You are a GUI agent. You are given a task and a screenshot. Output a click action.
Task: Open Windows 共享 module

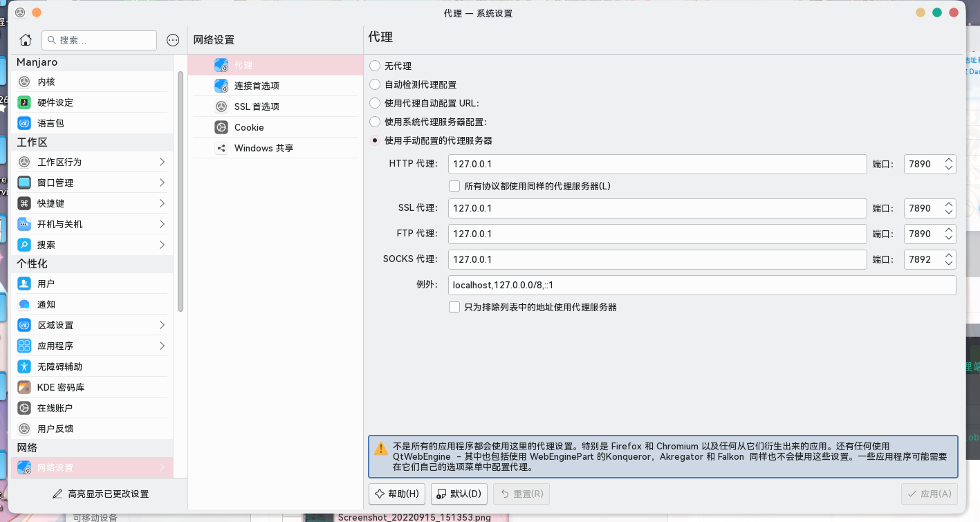(x=276, y=148)
